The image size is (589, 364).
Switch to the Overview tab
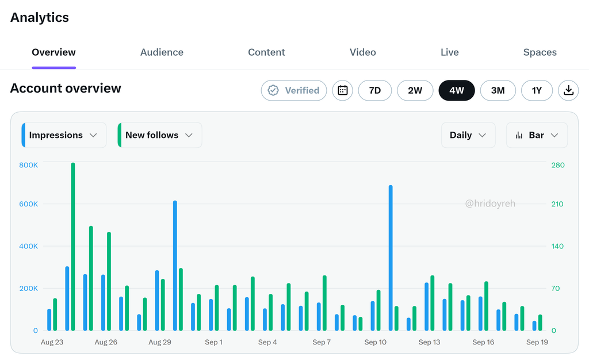click(x=53, y=52)
